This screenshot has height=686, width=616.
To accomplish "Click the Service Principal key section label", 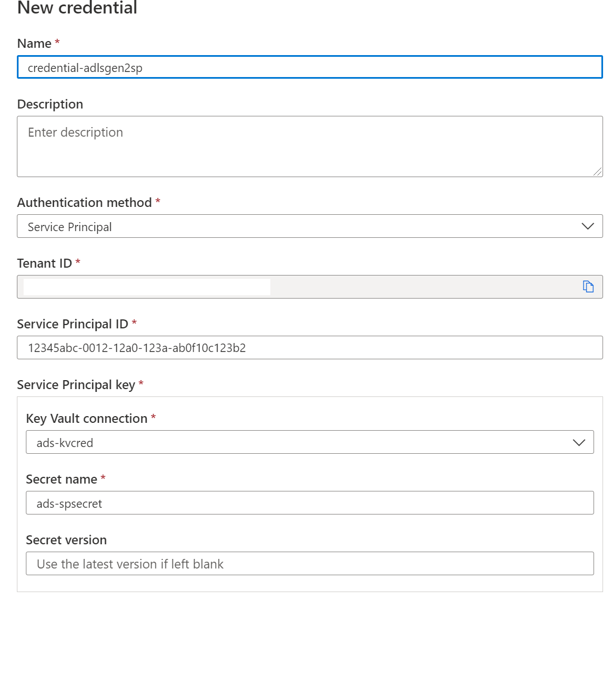I will (x=75, y=385).
